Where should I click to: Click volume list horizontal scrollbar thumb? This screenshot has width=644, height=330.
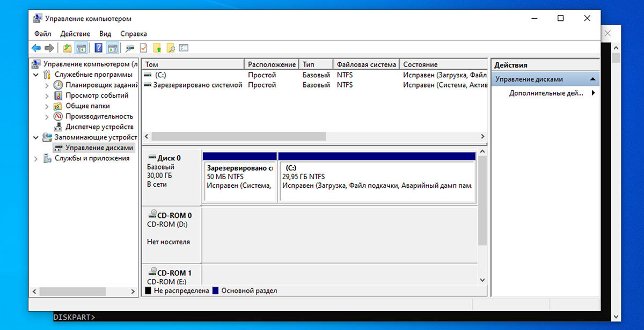pos(239,136)
